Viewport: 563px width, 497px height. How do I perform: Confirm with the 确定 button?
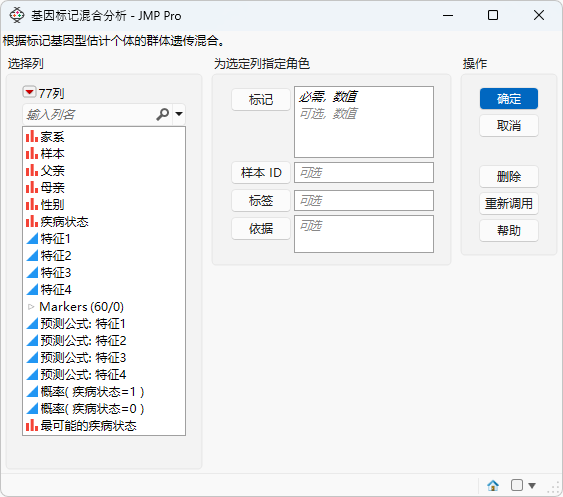(509, 98)
